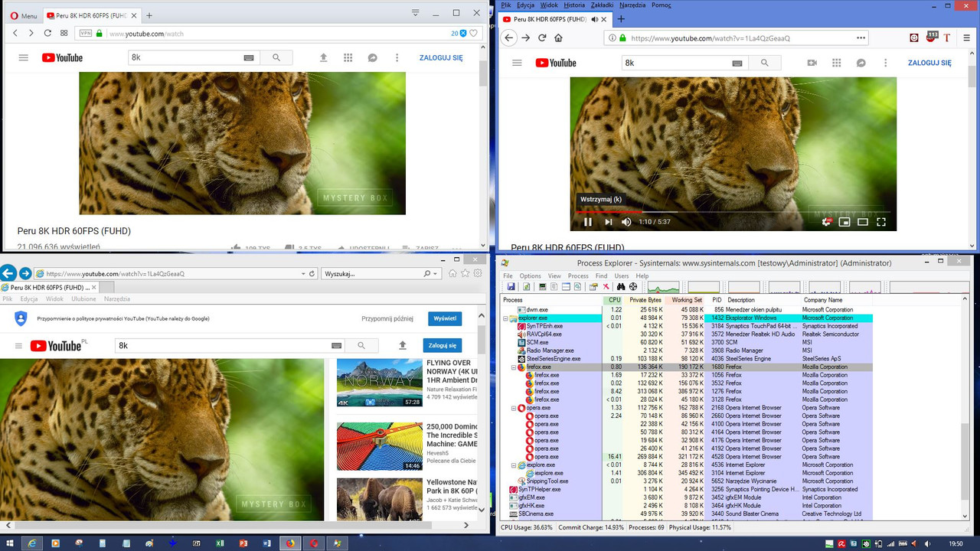The image size is (980, 551).
Task: Enter fullscreen in Firefox YouTube player
Action: point(881,222)
